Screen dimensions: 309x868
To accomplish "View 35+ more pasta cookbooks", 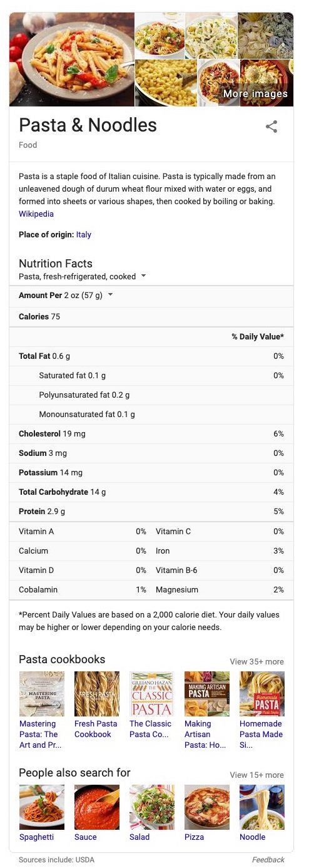I will pyautogui.click(x=256, y=661).
